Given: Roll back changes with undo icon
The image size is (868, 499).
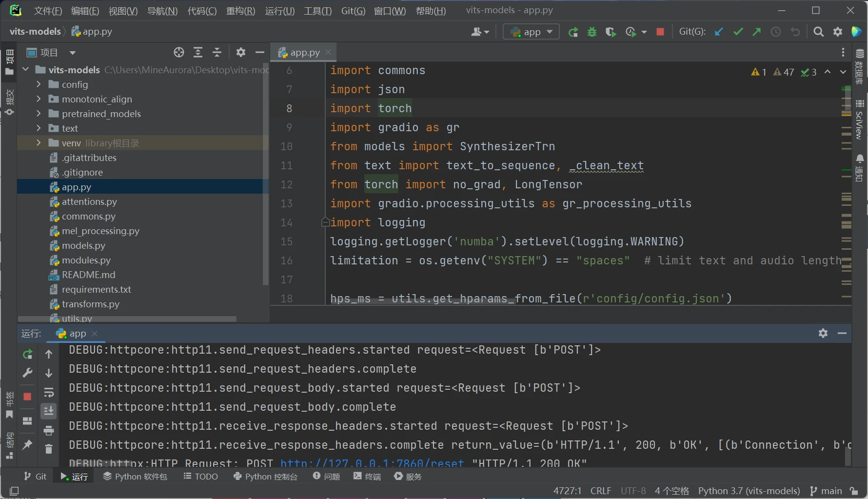Looking at the screenshot, I should click(x=795, y=32).
